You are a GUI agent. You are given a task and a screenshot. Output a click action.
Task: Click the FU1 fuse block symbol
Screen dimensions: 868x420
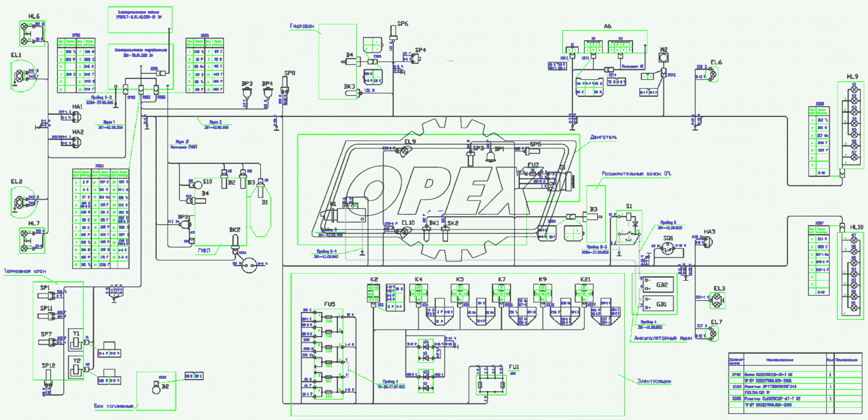491,384
